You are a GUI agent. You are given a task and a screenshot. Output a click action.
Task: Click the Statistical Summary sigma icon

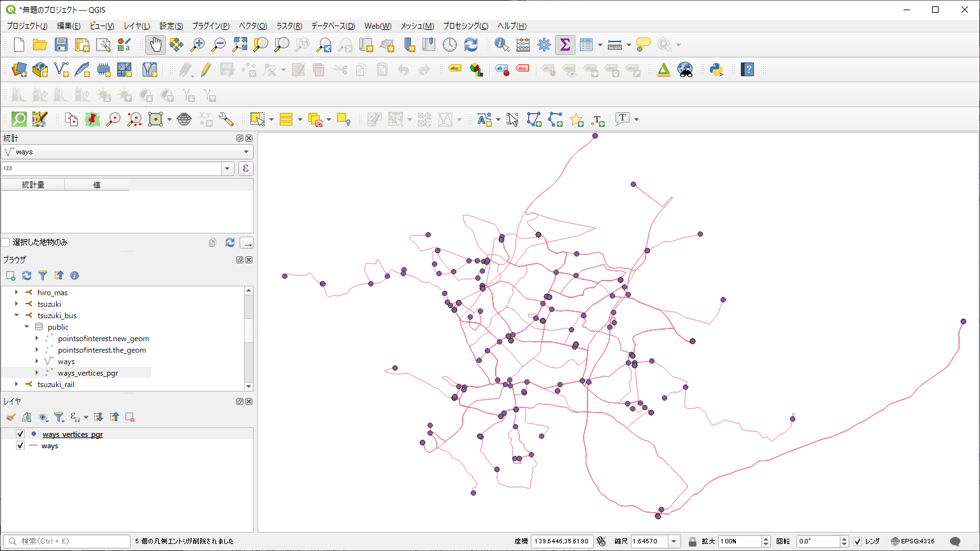coord(565,45)
